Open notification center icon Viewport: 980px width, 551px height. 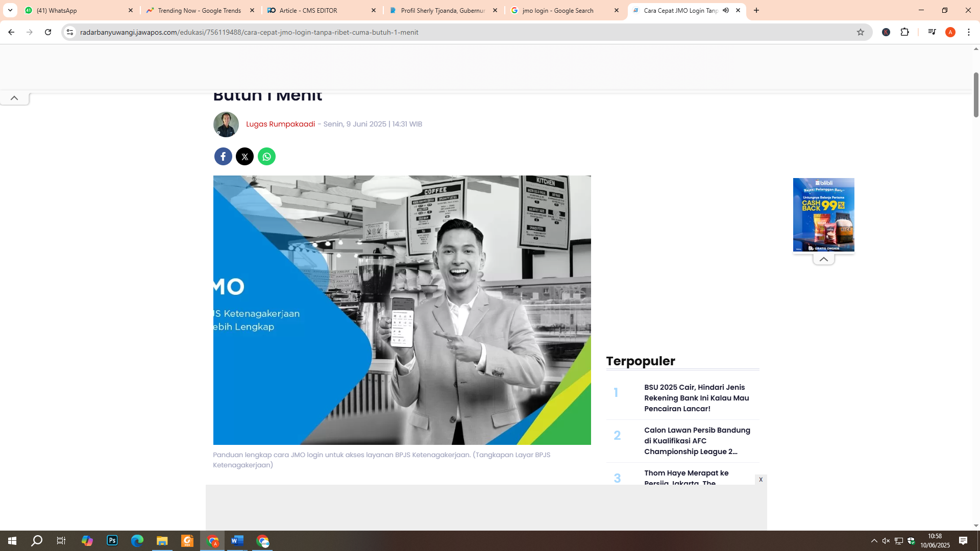(963, 541)
